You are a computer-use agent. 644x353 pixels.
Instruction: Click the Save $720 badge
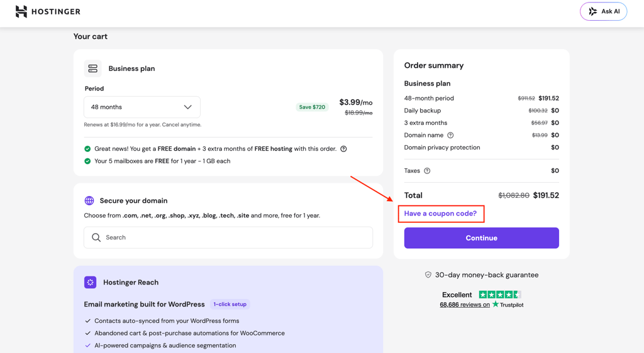[312, 107]
